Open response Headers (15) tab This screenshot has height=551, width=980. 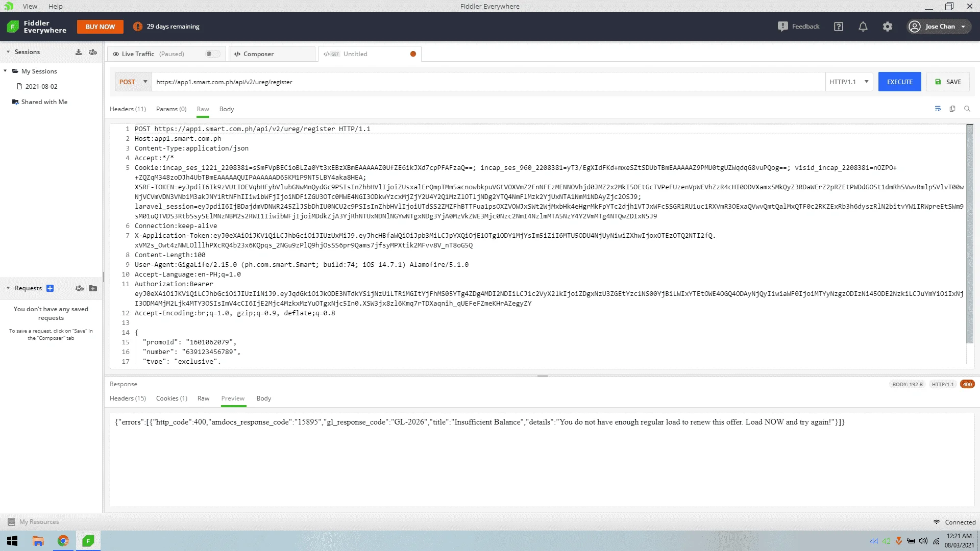tap(128, 398)
